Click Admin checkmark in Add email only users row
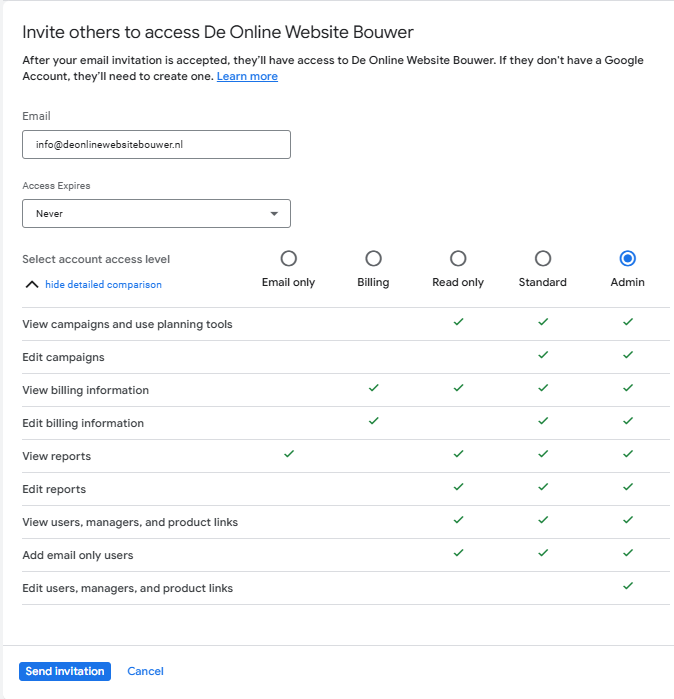Viewport: 674px width, 699px height. [x=628, y=553]
